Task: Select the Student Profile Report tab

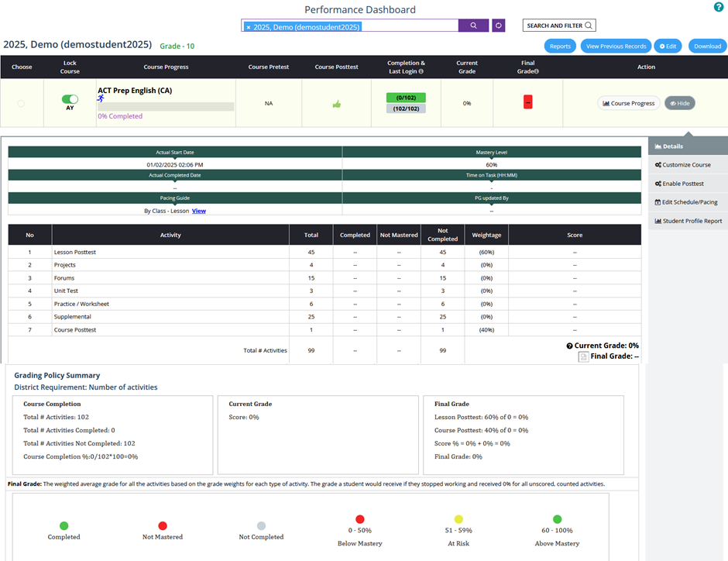Action: pyautogui.click(x=687, y=221)
